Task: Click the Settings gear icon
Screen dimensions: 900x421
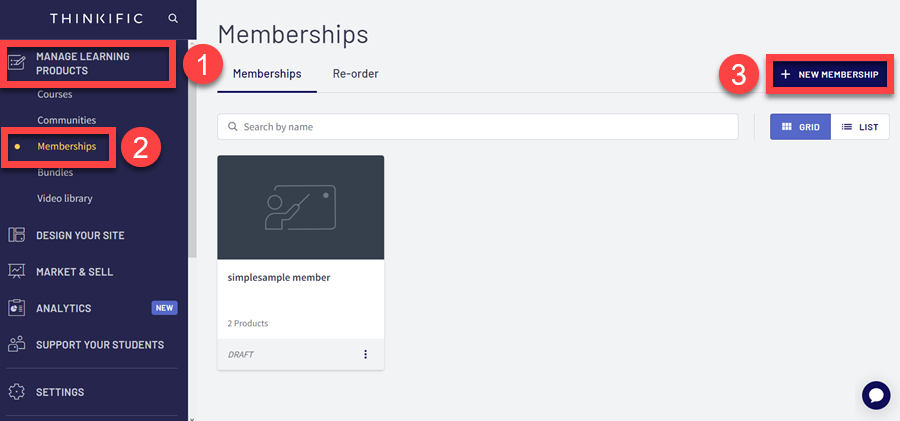Action: pyautogui.click(x=17, y=392)
